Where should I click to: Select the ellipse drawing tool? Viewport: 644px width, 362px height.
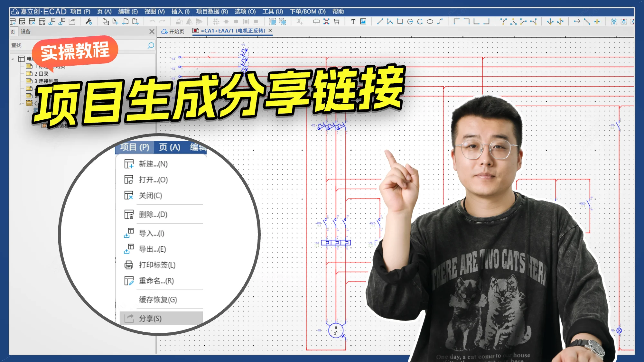coord(430,22)
